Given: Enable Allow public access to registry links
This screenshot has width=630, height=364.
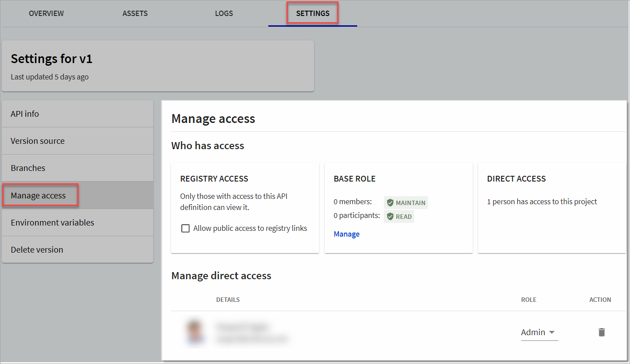Looking at the screenshot, I should (185, 229).
